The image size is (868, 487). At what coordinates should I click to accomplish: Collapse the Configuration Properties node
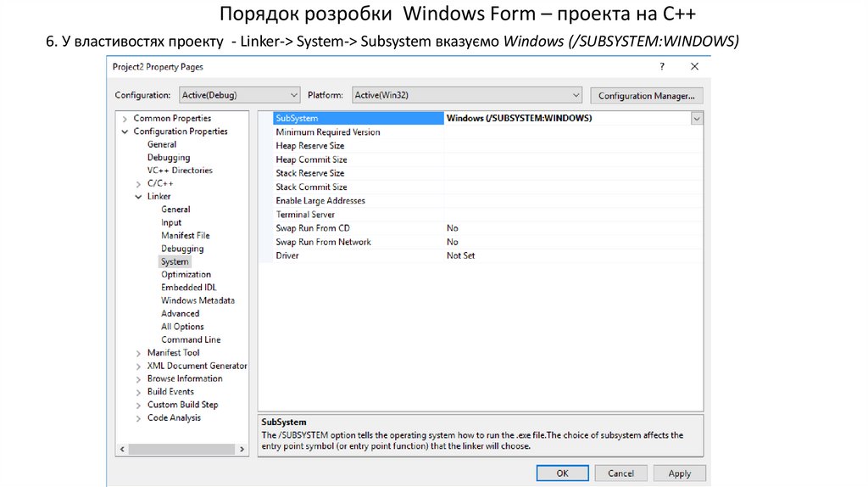point(125,132)
